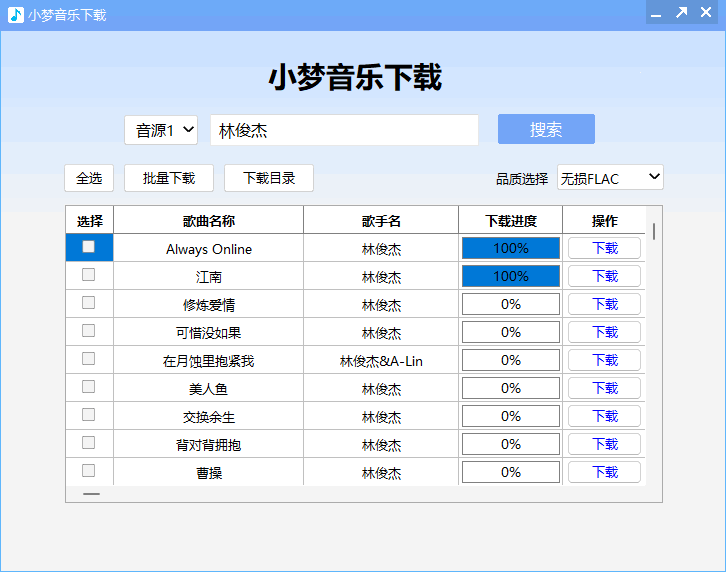Download the song 可惜没如果
The width and height of the screenshot is (726, 572).
[x=604, y=332]
